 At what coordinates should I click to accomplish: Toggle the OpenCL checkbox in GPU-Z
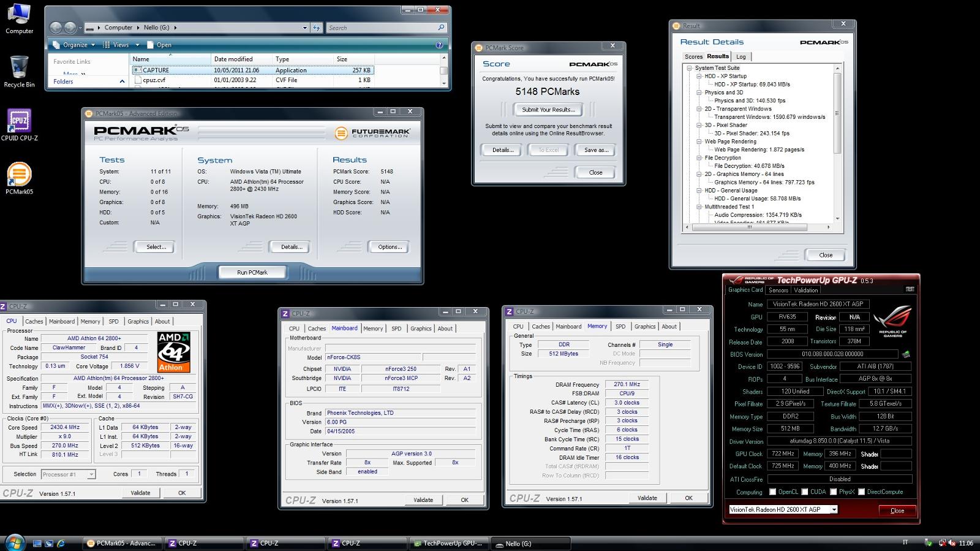coord(772,492)
